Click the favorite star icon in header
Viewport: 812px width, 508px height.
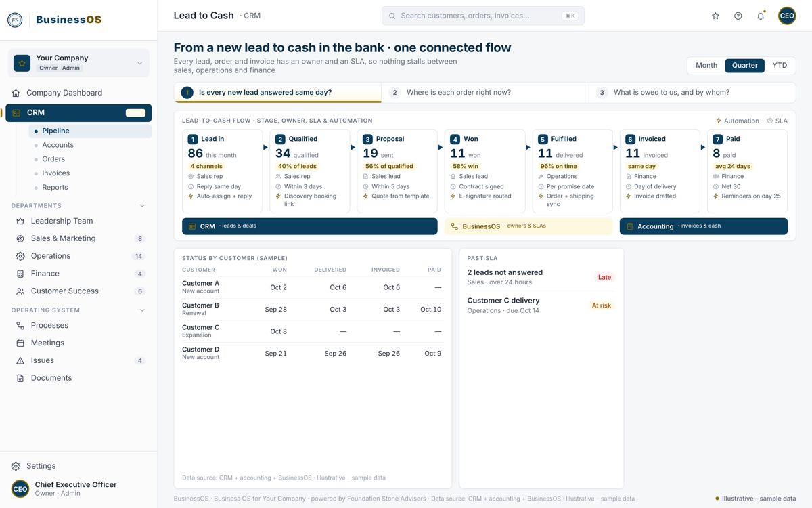click(715, 16)
